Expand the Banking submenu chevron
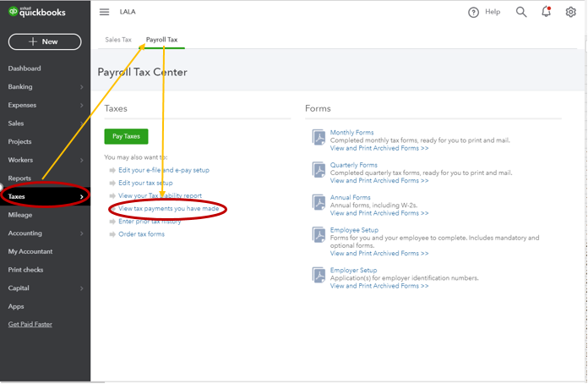This screenshot has width=588, height=384. tap(81, 87)
